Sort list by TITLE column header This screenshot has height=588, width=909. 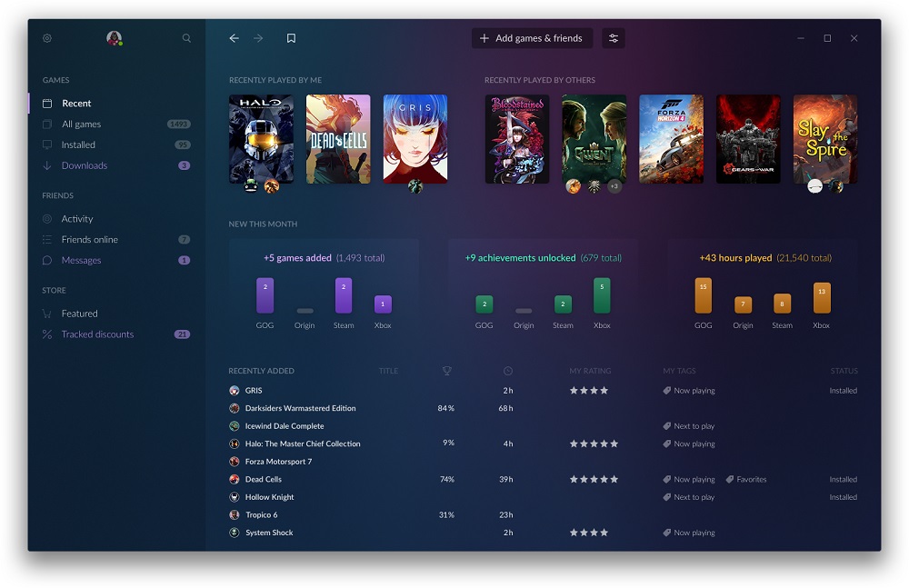[x=388, y=371]
